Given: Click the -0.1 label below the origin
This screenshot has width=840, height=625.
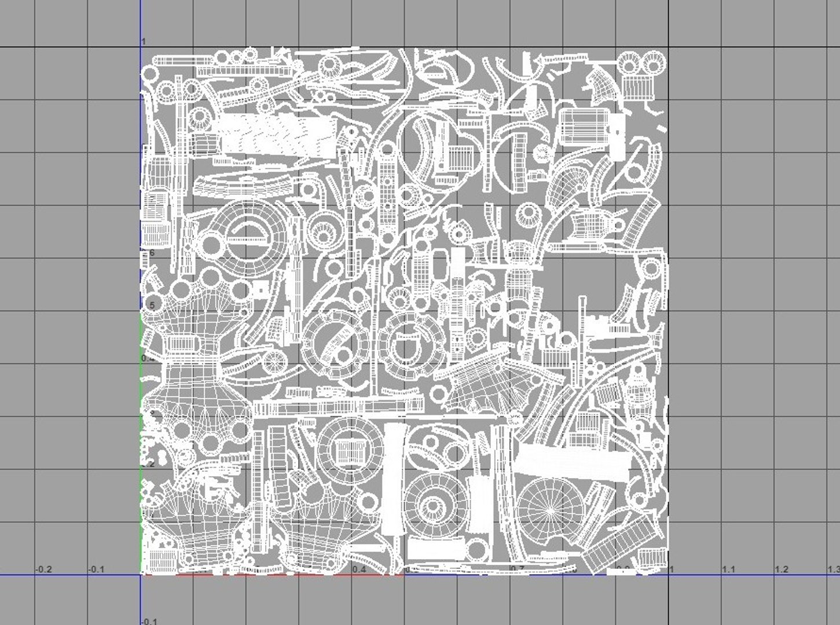Looking at the screenshot, I should point(149,621).
